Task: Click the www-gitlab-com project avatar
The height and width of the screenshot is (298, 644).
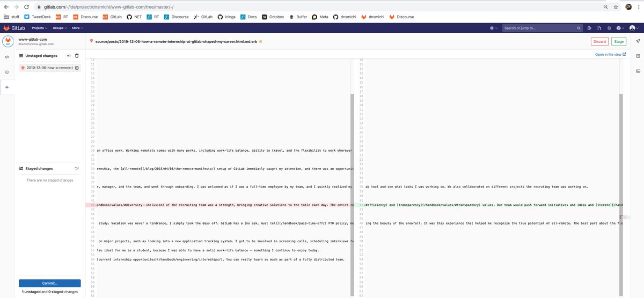Action: pos(8,42)
